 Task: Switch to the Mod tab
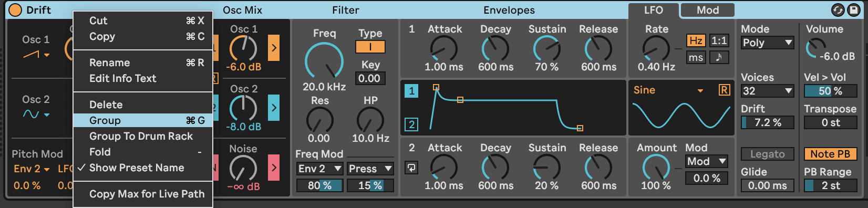pos(707,10)
